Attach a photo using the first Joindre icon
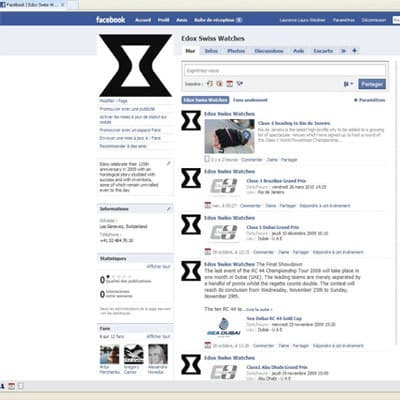Viewport: 400px width, 400px height. pyautogui.click(x=209, y=84)
